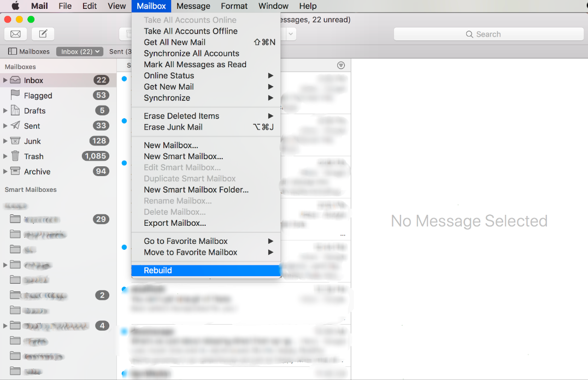Viewport: 588px width, 380px height.
Task: Choose Mark All Messages as Read
Action: click(206, 65)
